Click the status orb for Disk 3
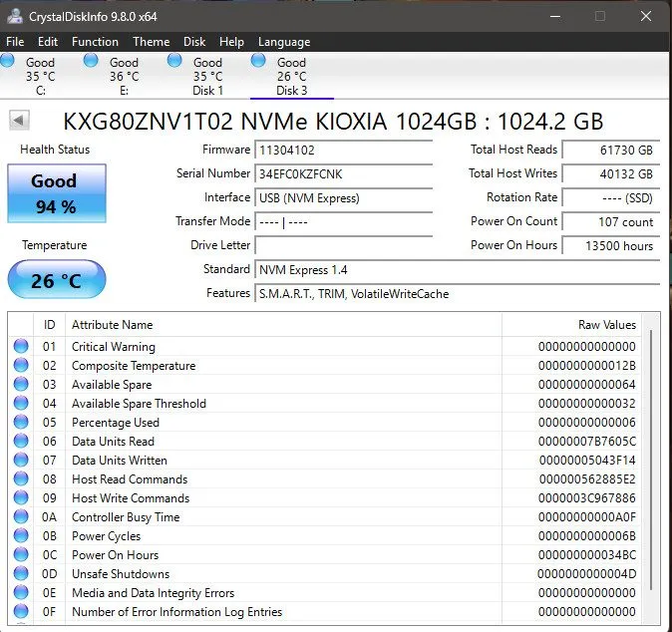 pos(258,60)
